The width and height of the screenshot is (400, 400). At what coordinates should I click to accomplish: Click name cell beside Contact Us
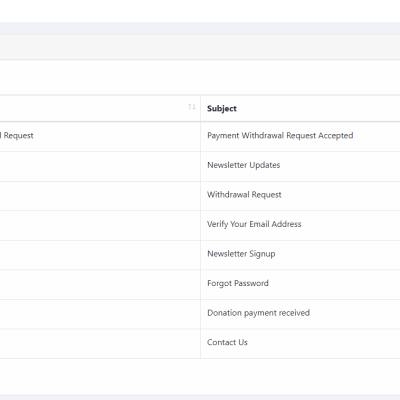coord(100,344)
